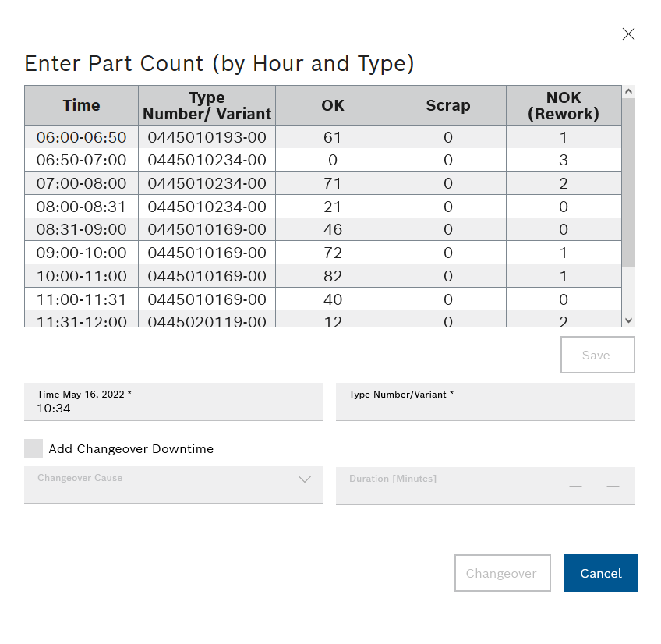This screenshot has width=661, height=644.
Task: Click OK count 82 for 10:00-11:00
Action: [x=333, y=276]
